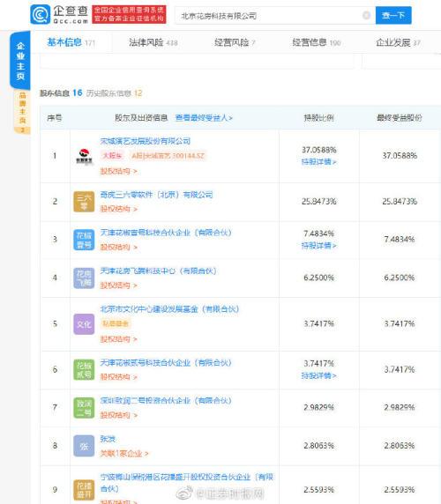Focus the company search input field
Screen dimensions: 441x504
coord(275,16)
